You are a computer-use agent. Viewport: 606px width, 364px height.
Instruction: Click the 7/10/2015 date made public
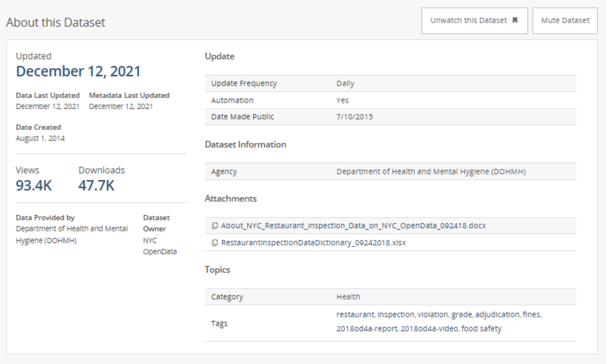pyautogui.click(x=354, y=117)
